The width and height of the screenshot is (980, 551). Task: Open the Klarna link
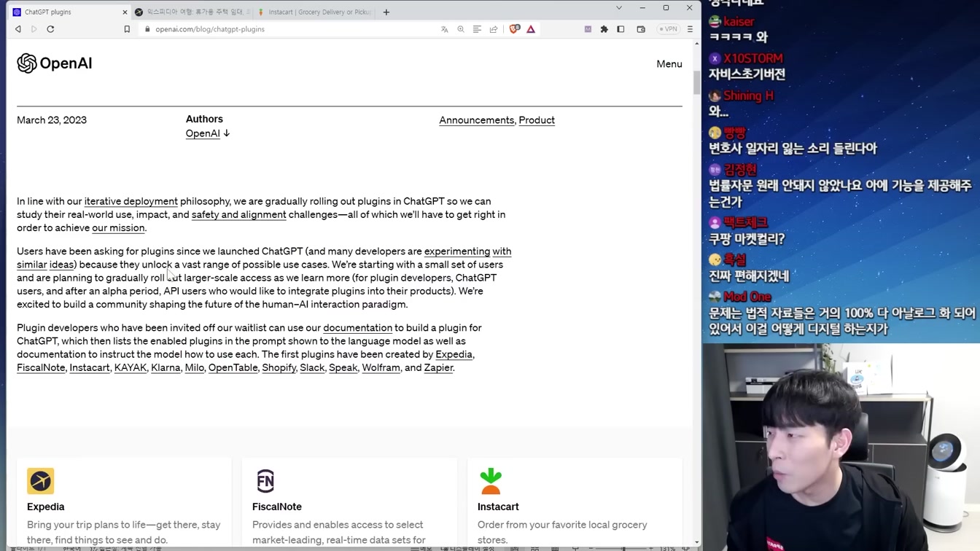coord(166,367)
